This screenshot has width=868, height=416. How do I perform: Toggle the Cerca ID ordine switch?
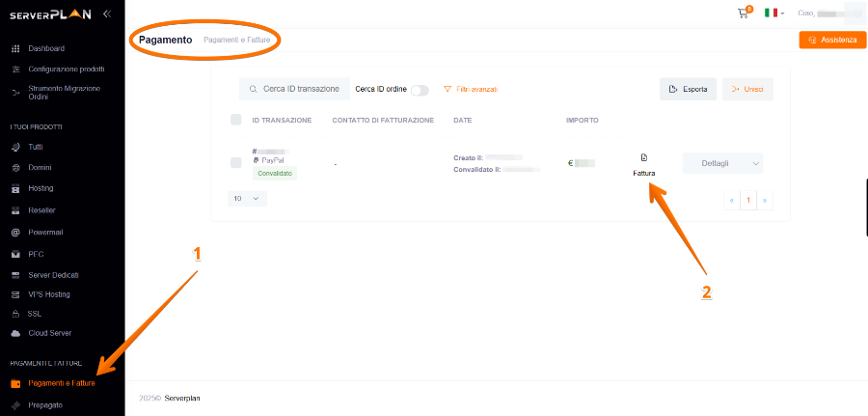(420, 90)
